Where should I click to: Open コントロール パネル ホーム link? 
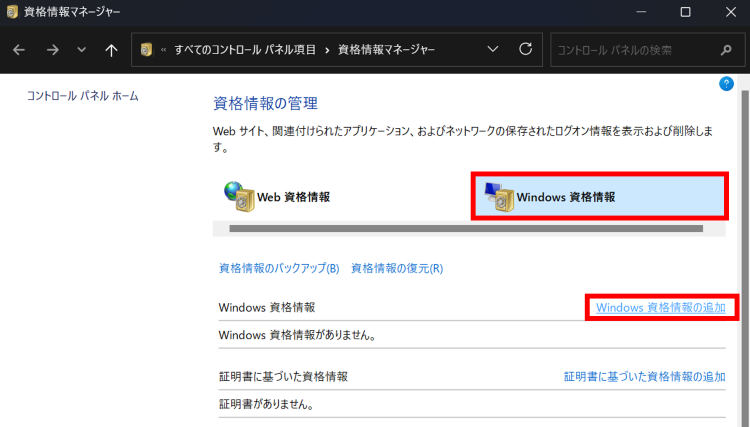(x=82, y=96)
